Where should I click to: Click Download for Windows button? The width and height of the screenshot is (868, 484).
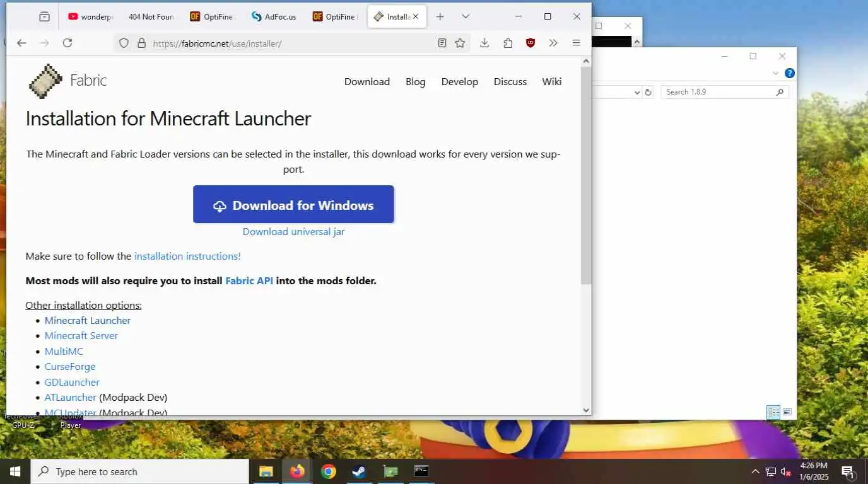point(293,204)
